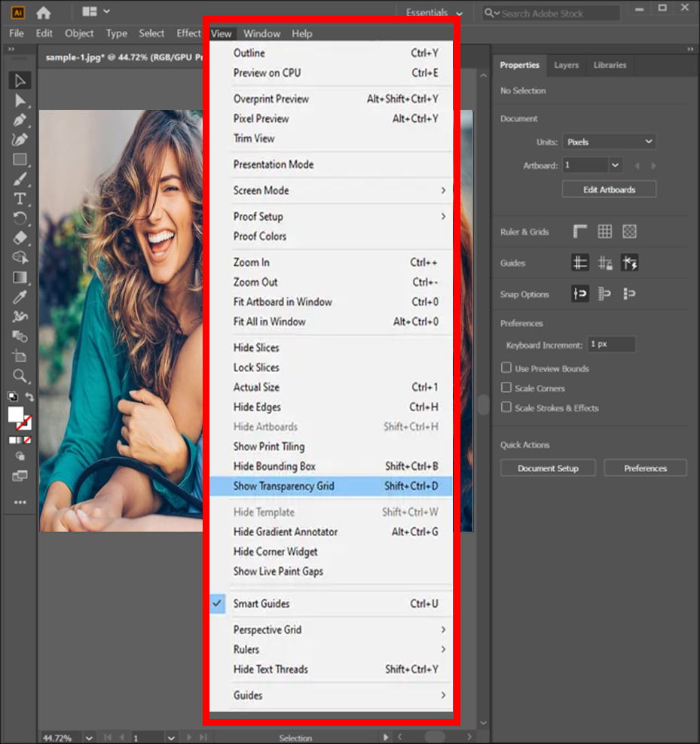Choose Fit Artboard in Window
This screenshot has height=744, width=700.
tap(331, 302)
